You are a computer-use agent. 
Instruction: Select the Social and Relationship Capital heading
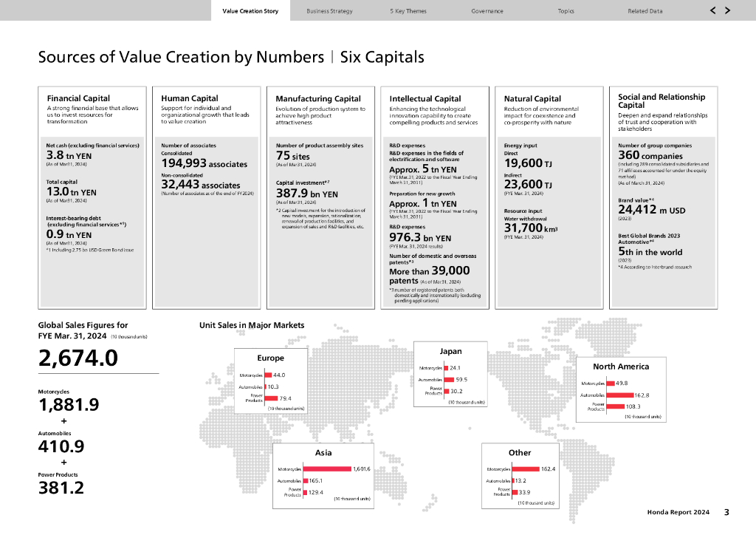pyautogui.click(x=661, y=100)
